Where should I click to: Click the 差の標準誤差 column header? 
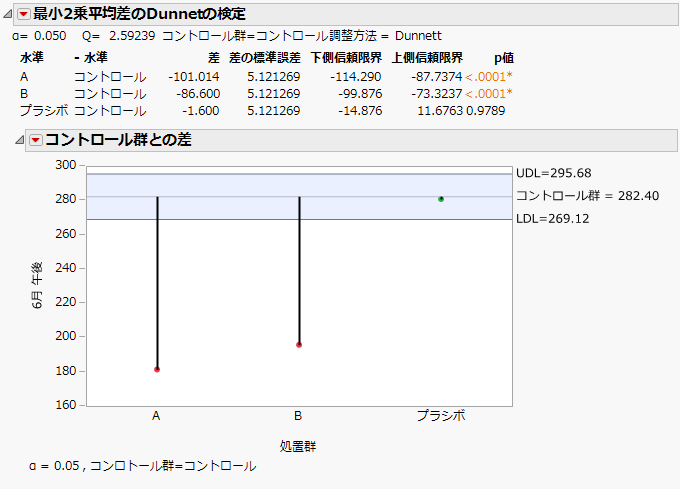click(x=265, y=58)
